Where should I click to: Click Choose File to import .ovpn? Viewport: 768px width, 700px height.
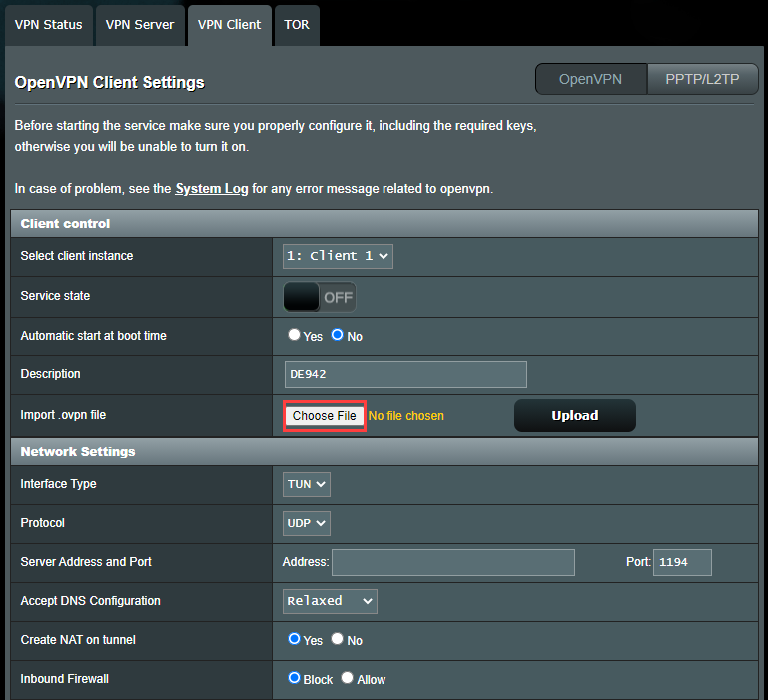tap(324, 416)
